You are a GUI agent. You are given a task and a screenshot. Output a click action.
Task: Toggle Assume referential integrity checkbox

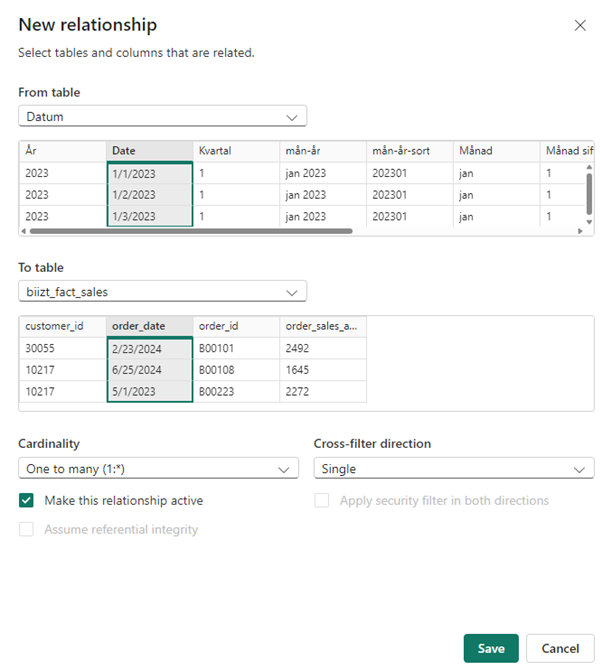click(x=27, y=529)
